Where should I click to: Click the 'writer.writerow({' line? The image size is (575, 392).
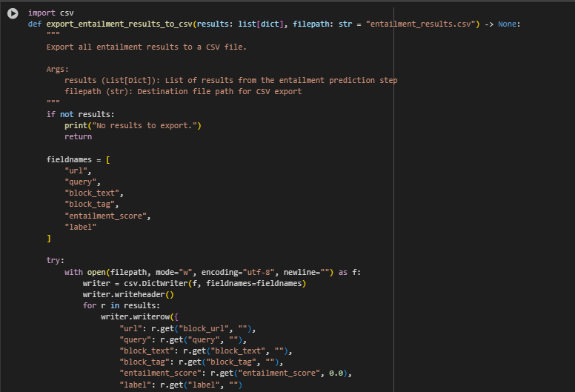(x=140, y=316)
